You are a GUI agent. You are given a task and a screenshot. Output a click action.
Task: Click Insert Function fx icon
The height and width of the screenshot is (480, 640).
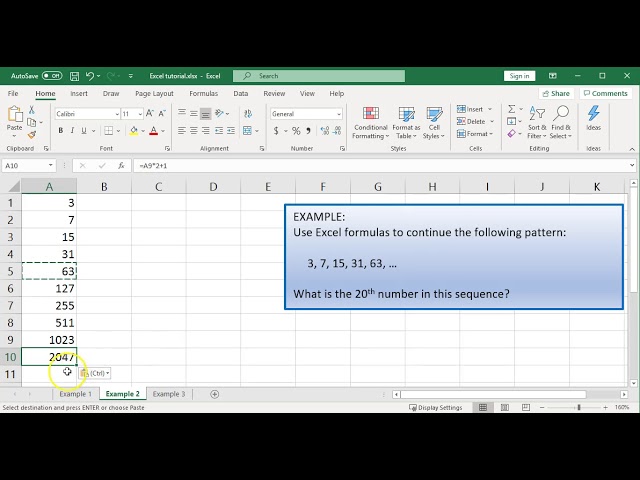click(121, 165)
